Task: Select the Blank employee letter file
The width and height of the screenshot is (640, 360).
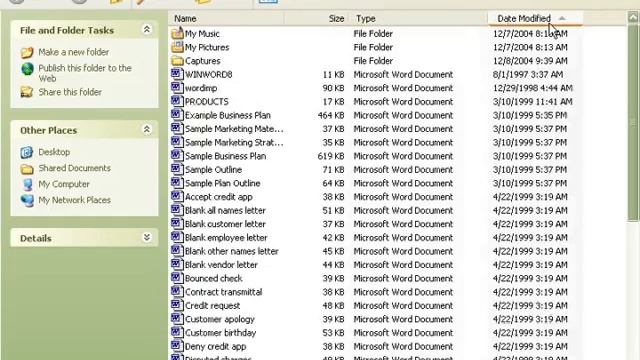Action: [226, 238]
